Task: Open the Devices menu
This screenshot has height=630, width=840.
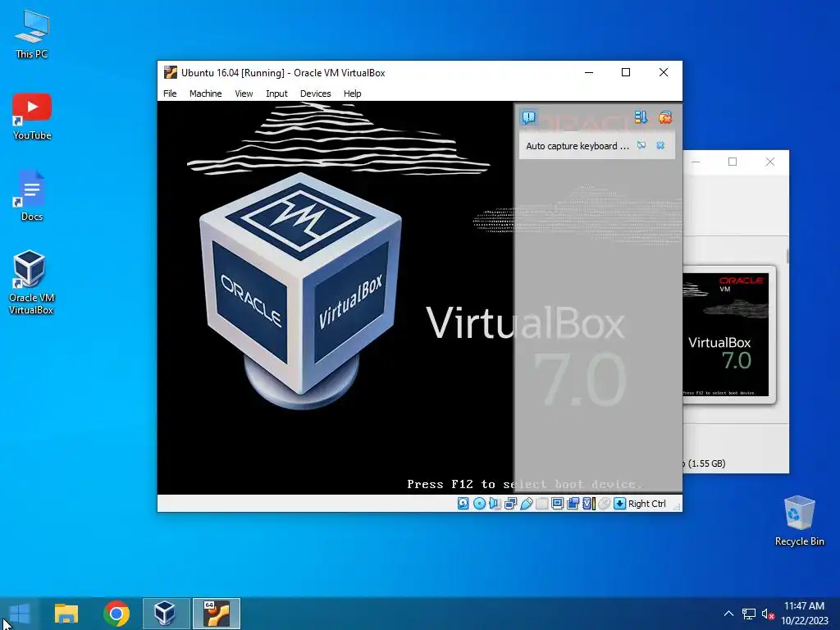Action: click(316, 94)
